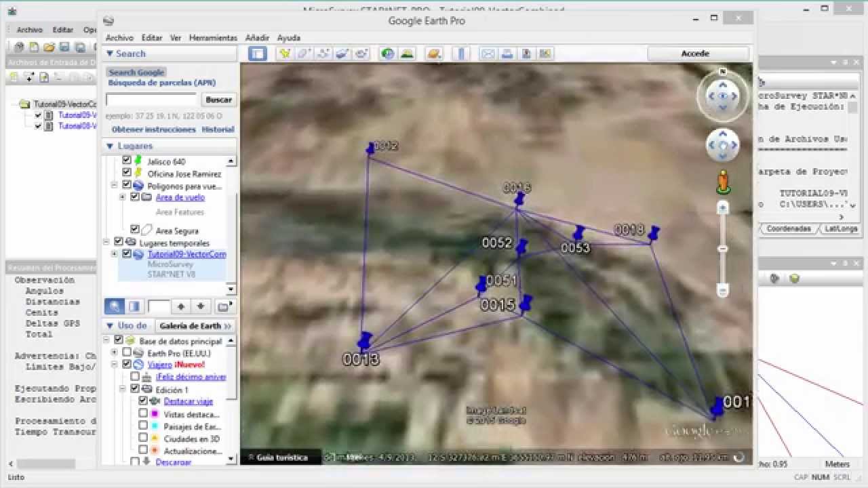The height and width of the screenshot is (488, 868).
Task: Open the Ayuda menu
Action: coord(289,38)
